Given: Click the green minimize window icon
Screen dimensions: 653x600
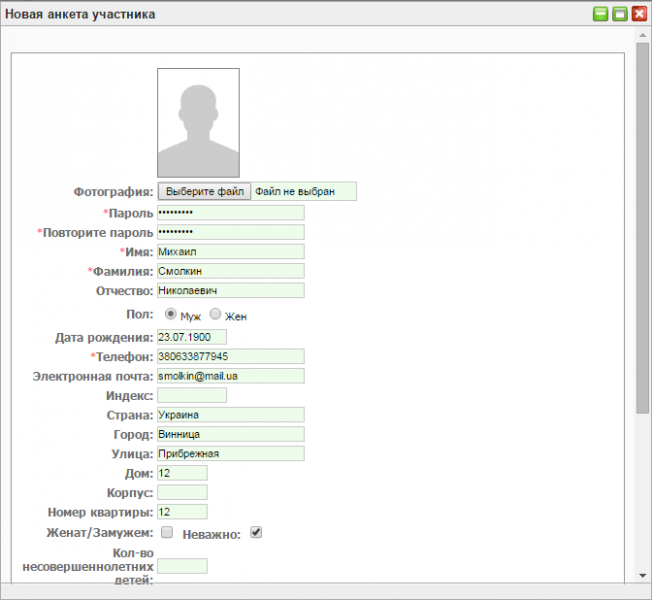Looking at the screenshot, I should pos(600,14).
